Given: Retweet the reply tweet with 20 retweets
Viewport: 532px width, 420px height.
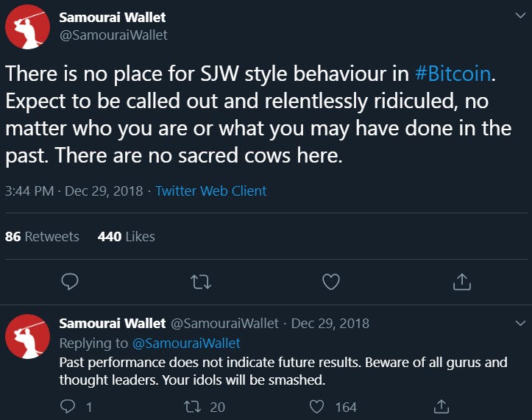Looking at the screenshot, I should (x=192, y=407).
